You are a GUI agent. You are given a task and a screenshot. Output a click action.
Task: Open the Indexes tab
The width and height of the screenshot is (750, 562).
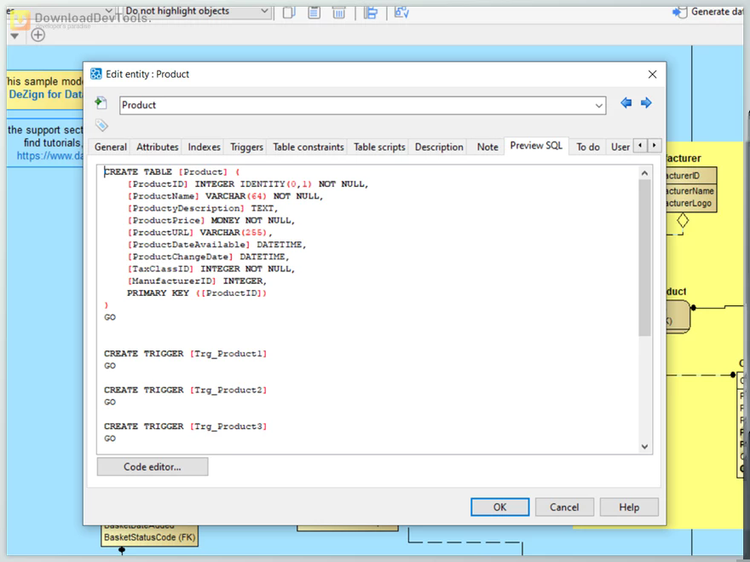[204, 147]
